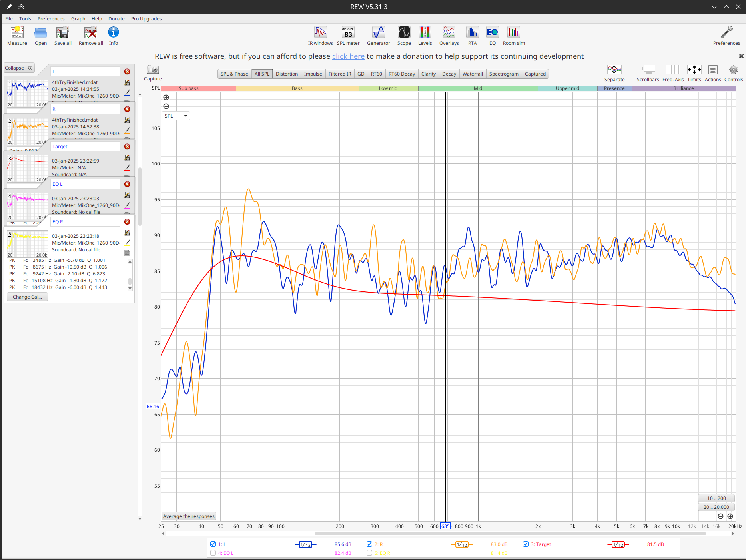Viewport: 746px width, 560px height.
Task: Uncheck the 3: Target trace checkbox
Action: point(526,544)
